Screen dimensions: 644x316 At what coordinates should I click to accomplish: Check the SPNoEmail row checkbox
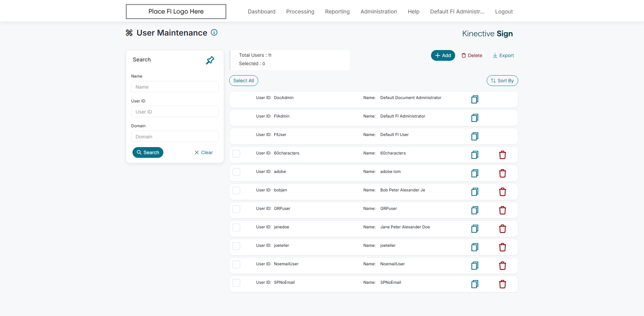pyautogui.click(x=236, y=283)
